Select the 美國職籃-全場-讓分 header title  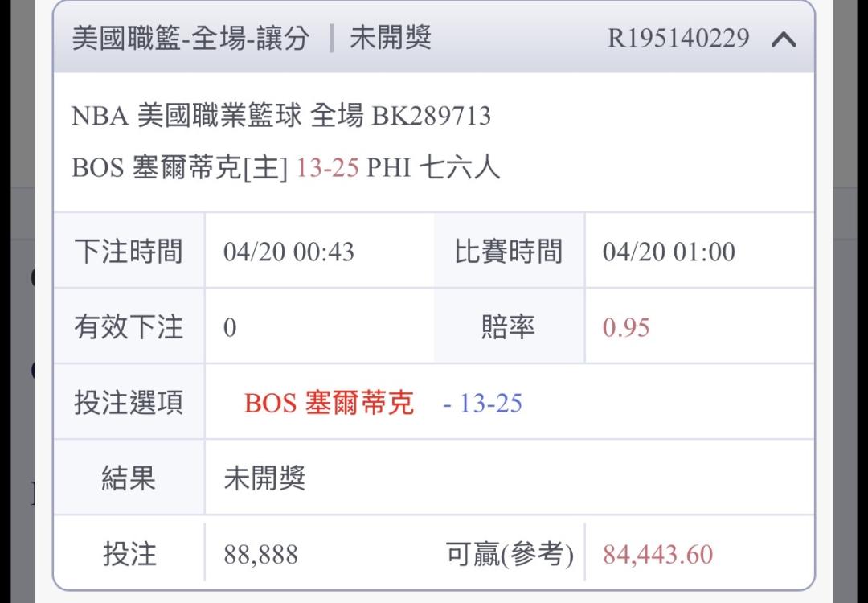[190, 39]
